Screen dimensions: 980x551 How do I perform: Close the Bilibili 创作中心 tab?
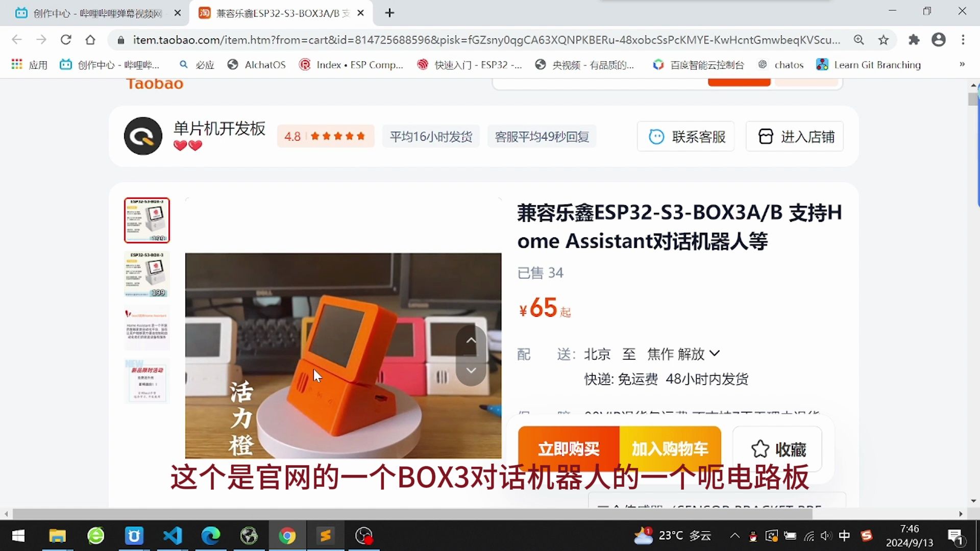(x=178, y=13)
